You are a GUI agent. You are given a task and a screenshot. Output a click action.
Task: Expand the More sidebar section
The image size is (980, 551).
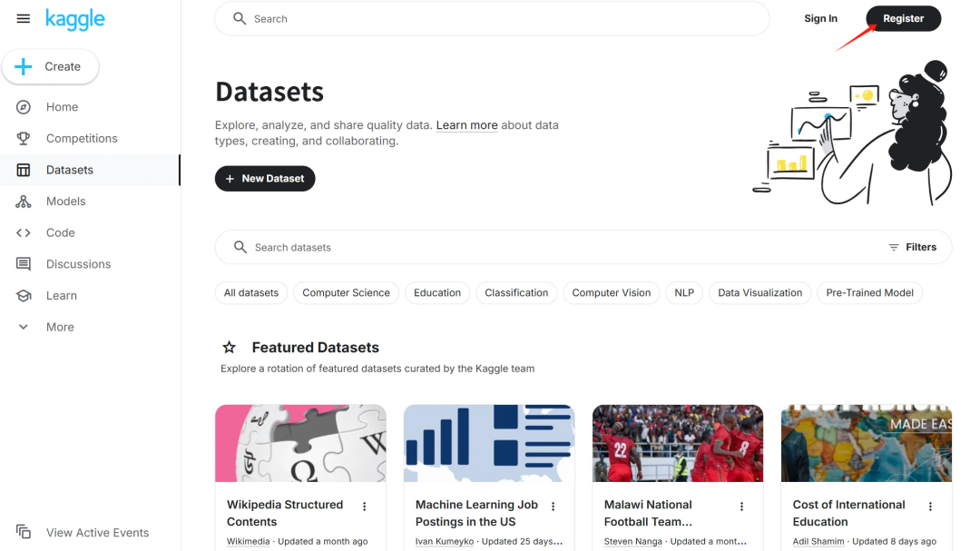coord(23,326)
